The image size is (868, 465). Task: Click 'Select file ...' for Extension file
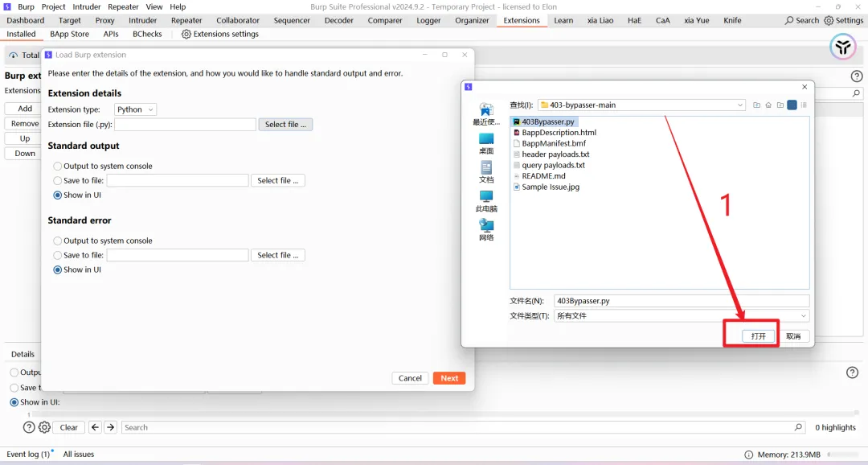[285, 124]
